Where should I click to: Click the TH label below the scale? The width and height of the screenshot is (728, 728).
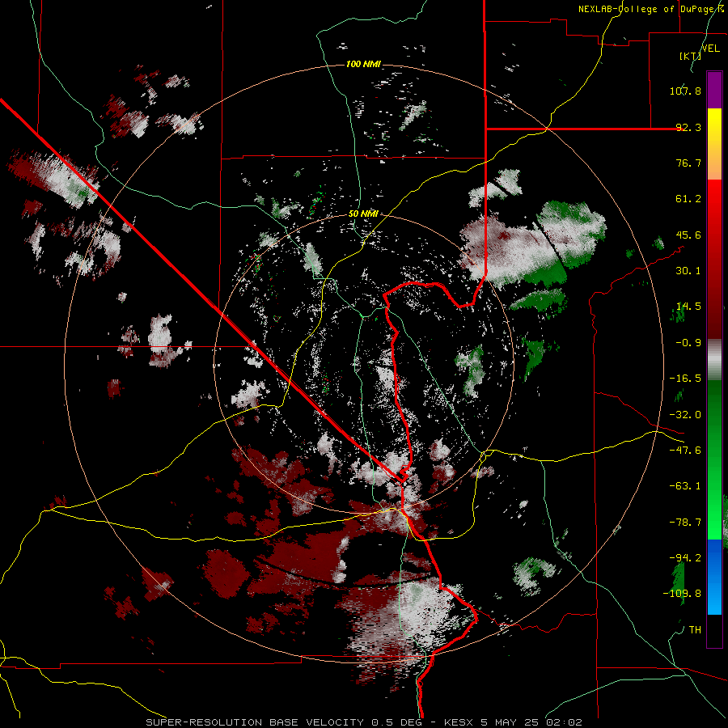click(695, 630)
